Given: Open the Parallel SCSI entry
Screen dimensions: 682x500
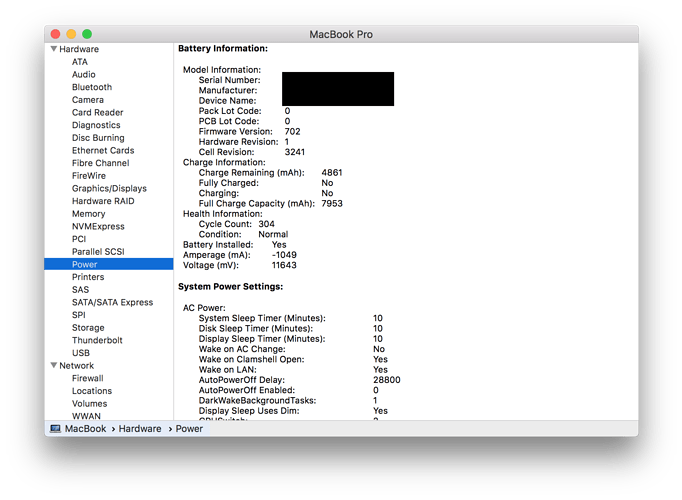Looking at the screenshot, I should click(98, 251).
